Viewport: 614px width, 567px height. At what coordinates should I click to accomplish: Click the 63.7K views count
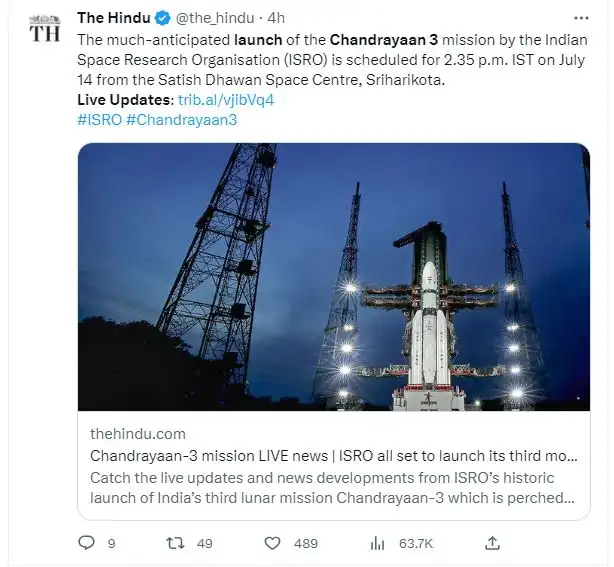(415, 543)
